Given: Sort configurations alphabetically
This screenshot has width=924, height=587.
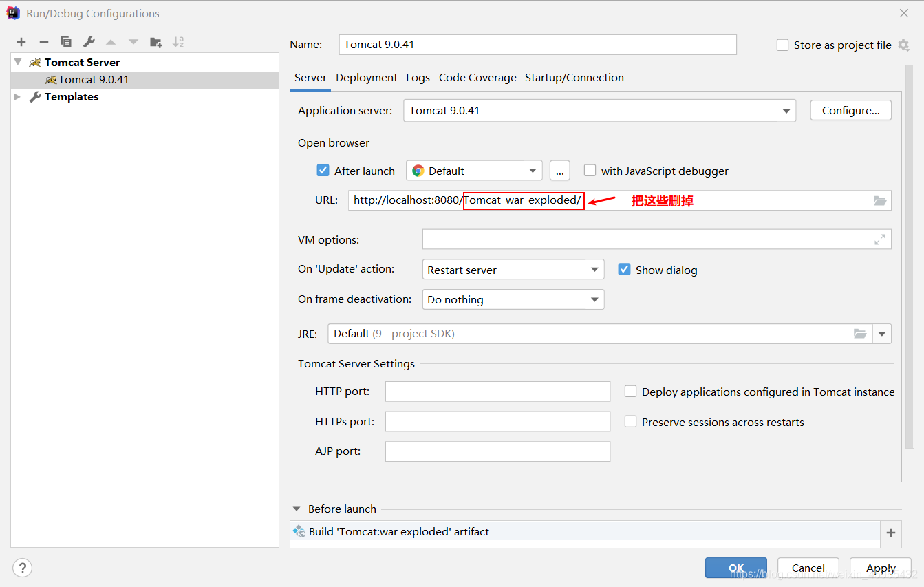Looking at the screenshot, I should point(178,42).
